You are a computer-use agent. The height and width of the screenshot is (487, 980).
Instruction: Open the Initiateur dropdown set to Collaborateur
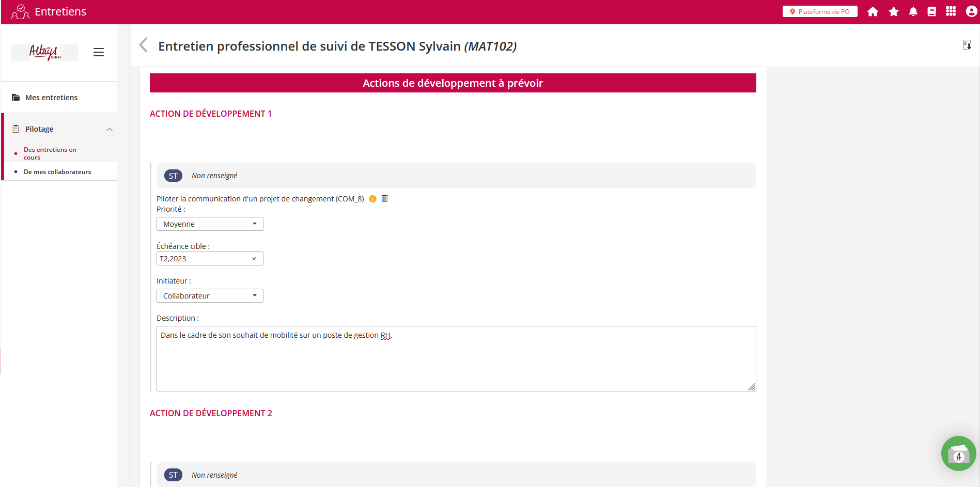(210, 295)
